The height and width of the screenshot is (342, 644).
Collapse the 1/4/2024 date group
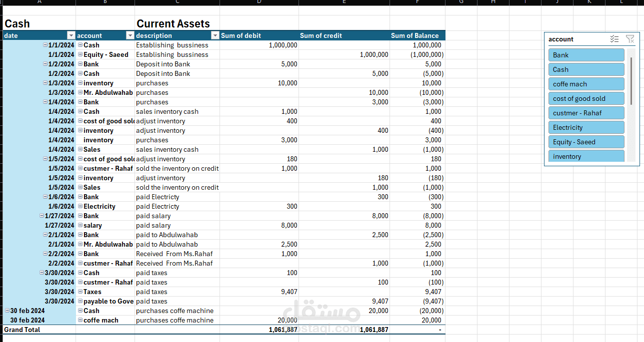point(45,102)
